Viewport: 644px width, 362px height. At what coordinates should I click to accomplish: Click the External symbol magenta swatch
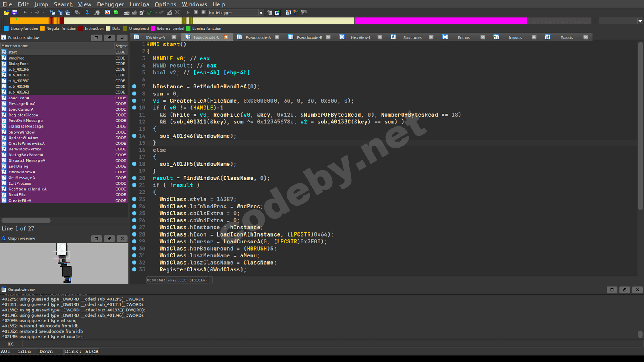[x=153, y=29]
